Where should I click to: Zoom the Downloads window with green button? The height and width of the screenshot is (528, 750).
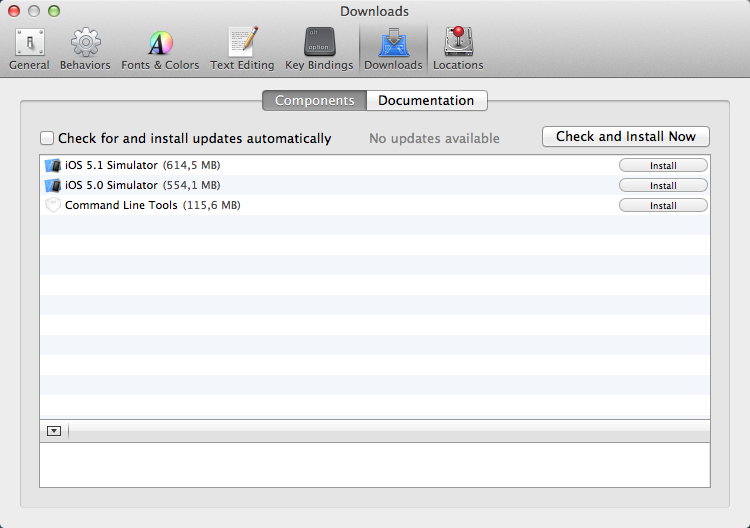pos(54,11)
